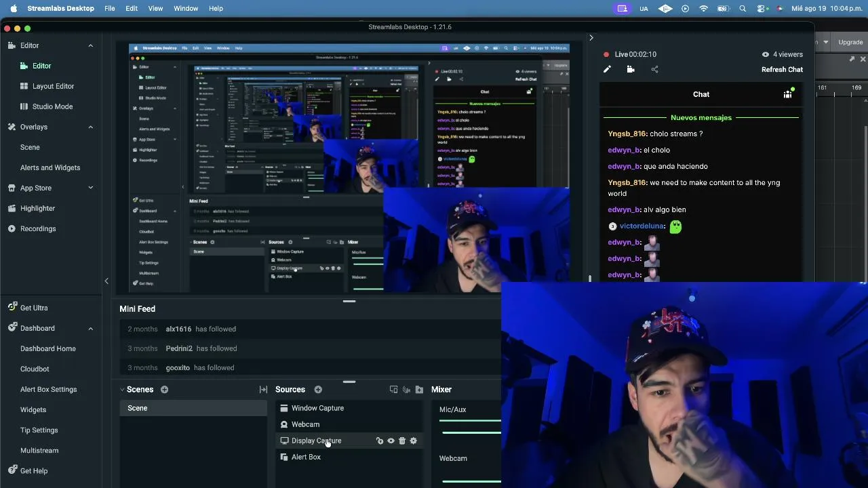Image resolution: width=868 pixels, height=488 pixels.
Task: Click the audio-wave icon in the Sources header
Action: coord(406,390)
